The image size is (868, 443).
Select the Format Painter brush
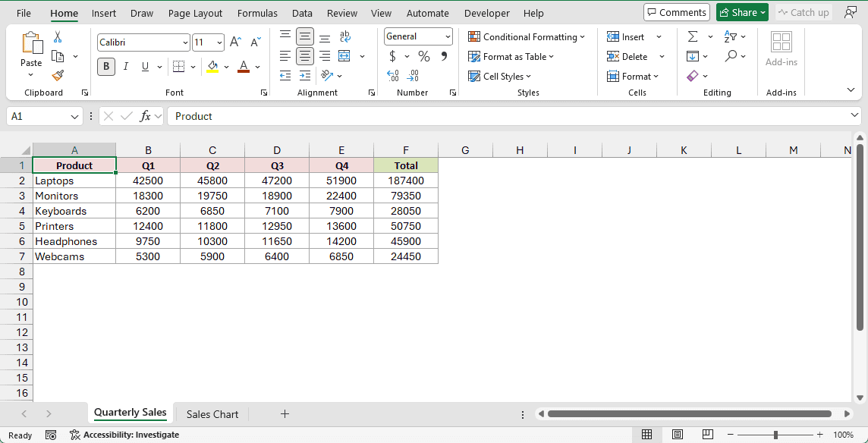click(58, 75)
